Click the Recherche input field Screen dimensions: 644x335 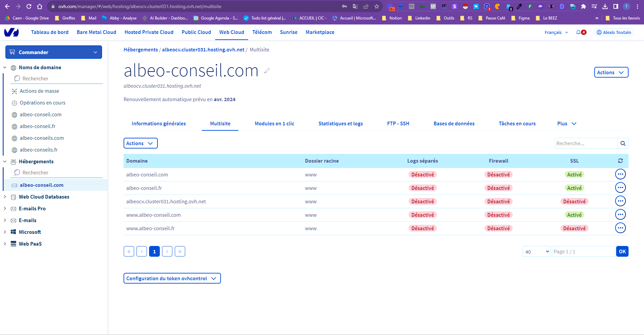click(586, 143)
